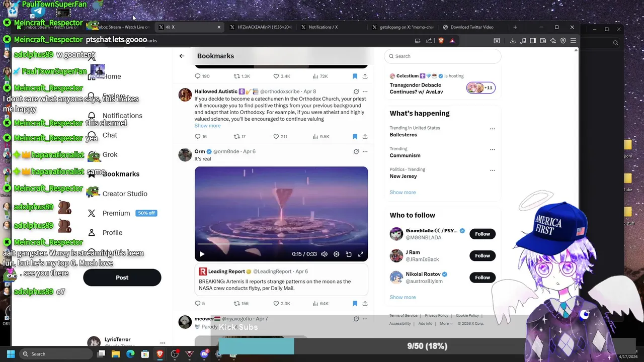Open Grok in the X sidebar
Image resolution: width=644 pixels, height=362 pixels.
[x=110, y=155]
